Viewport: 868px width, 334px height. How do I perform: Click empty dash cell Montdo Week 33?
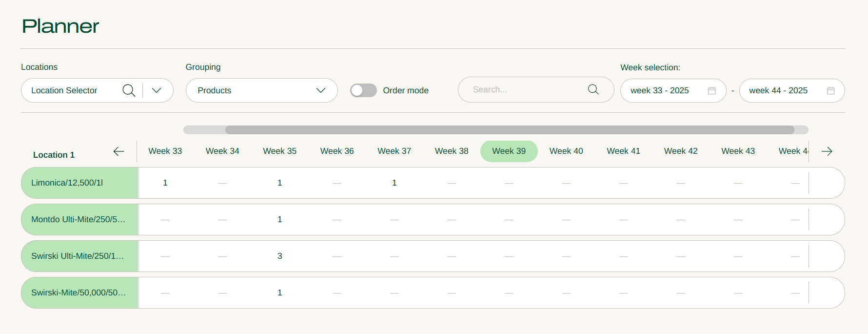click(165, 220)
